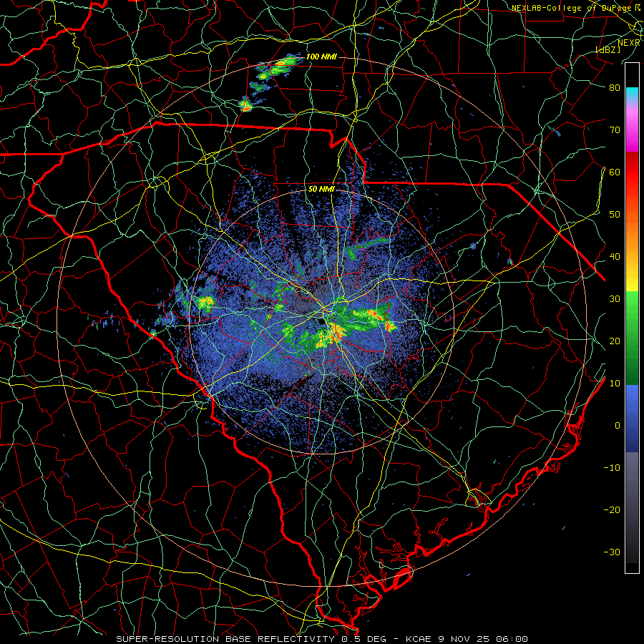
Task: Click the NEXR label above the scale
Action: coord(628,43)
